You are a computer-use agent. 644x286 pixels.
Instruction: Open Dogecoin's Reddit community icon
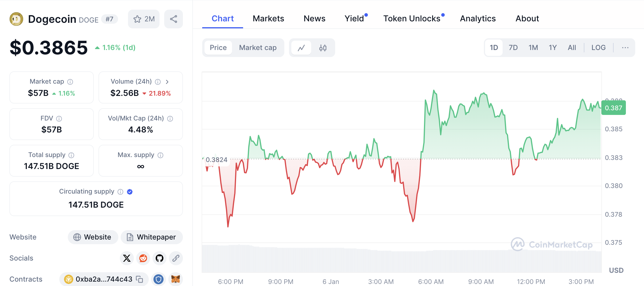coord(143,258)
